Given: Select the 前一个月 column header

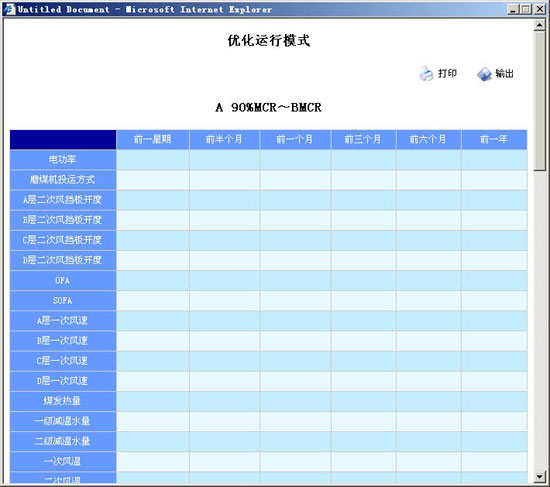Looking at the screenshot, I should point(295,140).
